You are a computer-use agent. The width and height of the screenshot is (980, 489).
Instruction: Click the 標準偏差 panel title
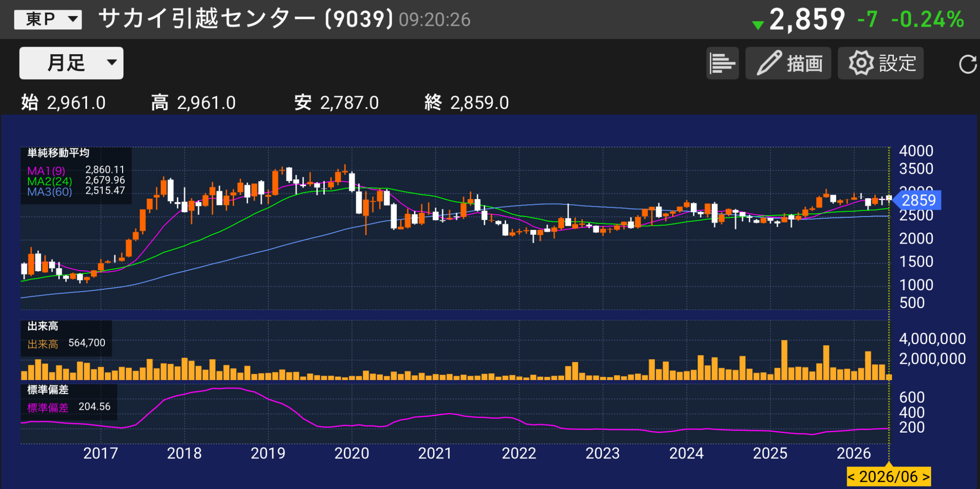48,390
